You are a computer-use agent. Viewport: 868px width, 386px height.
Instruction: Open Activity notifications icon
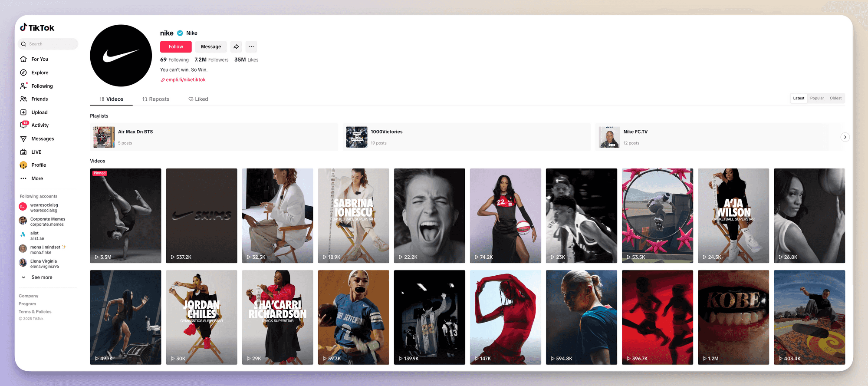(x=24, y=125)
